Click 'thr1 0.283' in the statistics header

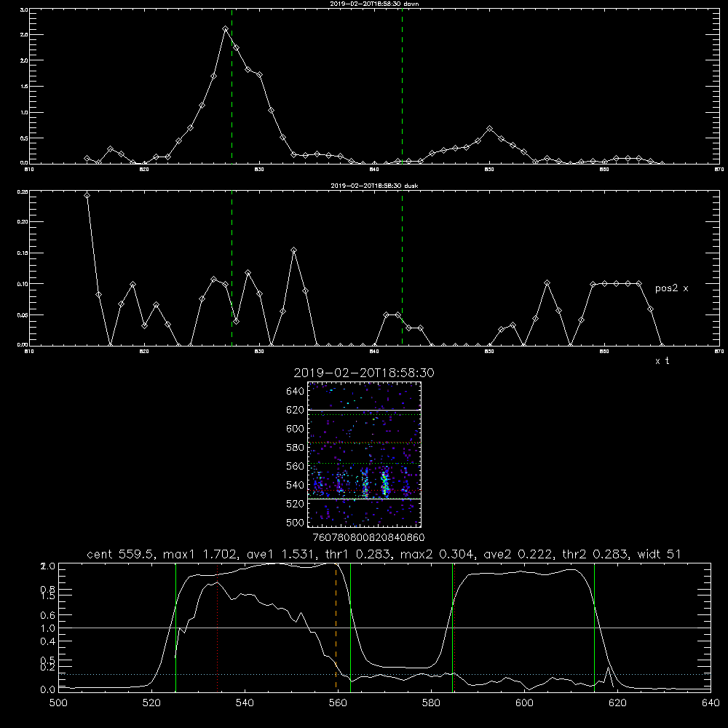pyautogui.click(x=357, y=554)
